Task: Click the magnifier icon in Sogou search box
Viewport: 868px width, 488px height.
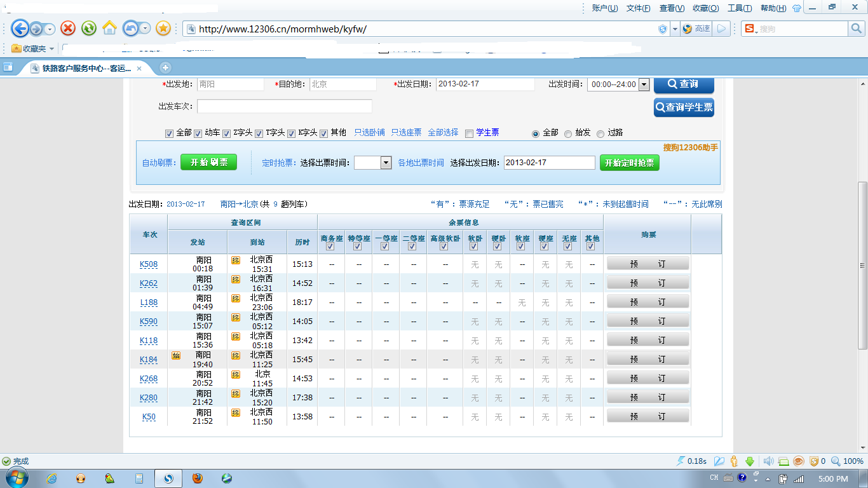Action: [857, 29]
